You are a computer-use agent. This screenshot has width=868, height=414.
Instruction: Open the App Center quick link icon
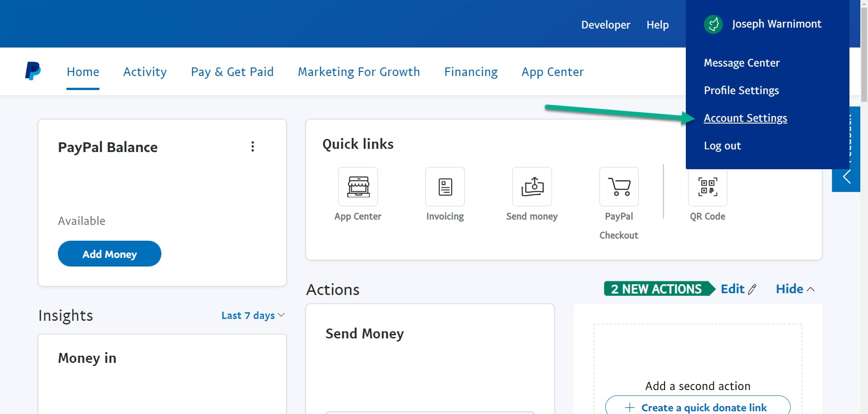358,187
